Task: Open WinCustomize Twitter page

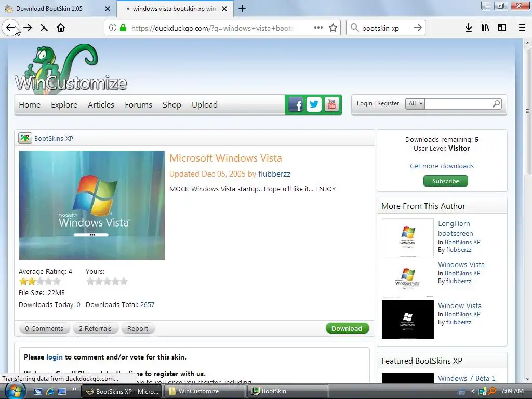Action: click(x=314, y=104)
